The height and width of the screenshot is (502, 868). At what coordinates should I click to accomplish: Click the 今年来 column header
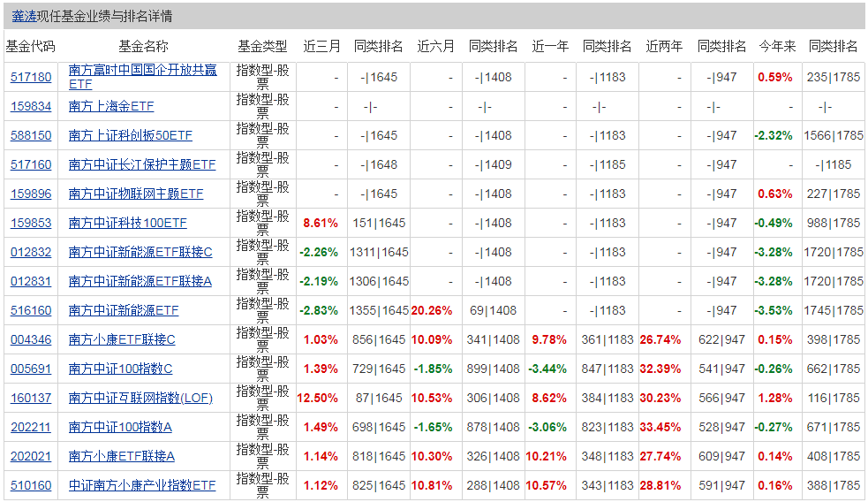tap(776, 46)
